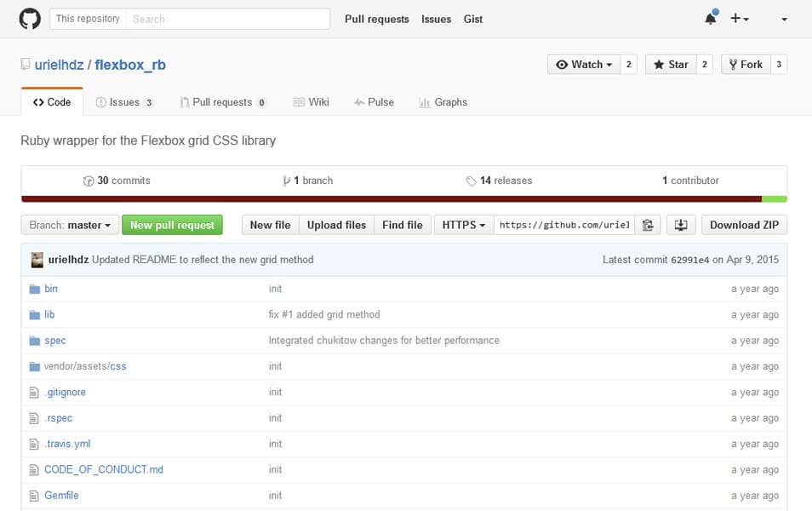The width and height of the screenshot is (812, 511).
Task: View the stargazers count of 2
Action: (704, 64)
